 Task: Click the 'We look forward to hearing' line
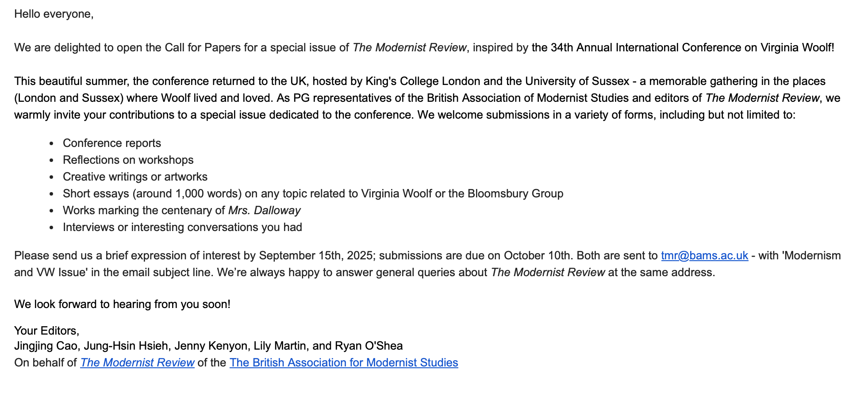coord(122,304)
